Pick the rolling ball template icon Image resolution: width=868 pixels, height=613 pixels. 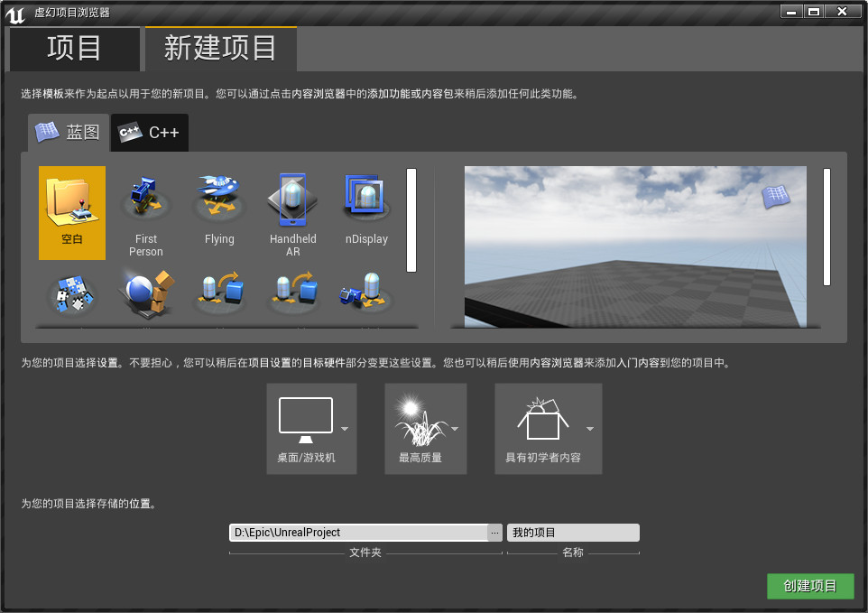(x=146, y=294)
